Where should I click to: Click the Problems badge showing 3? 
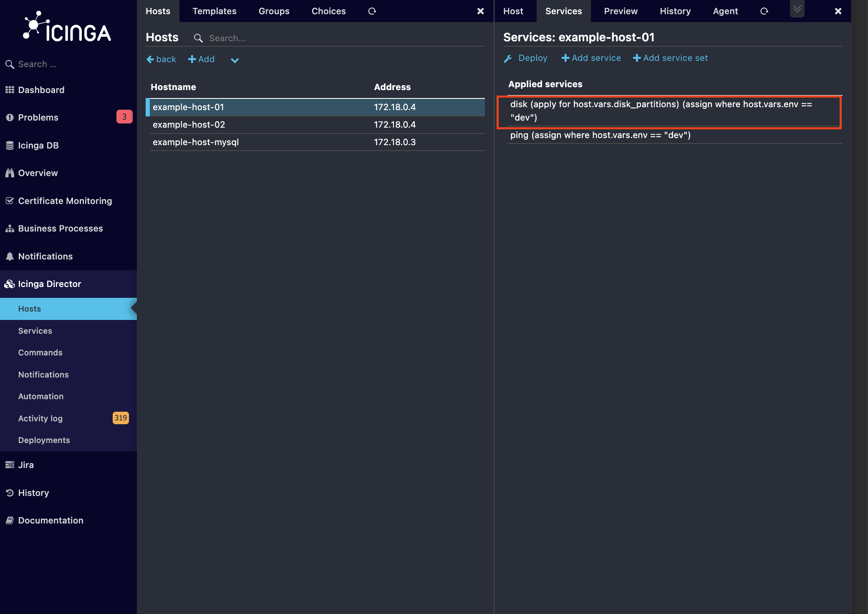pos(124,117)
